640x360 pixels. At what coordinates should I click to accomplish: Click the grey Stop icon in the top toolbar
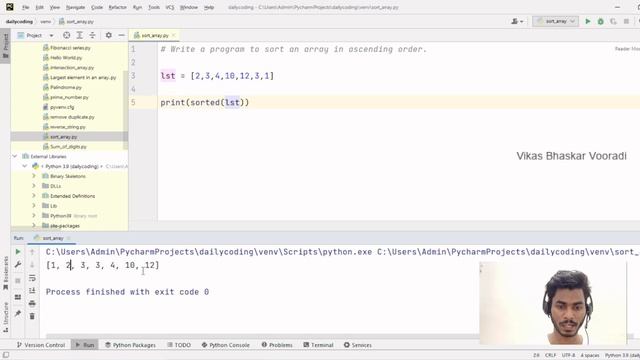point(626,21)
